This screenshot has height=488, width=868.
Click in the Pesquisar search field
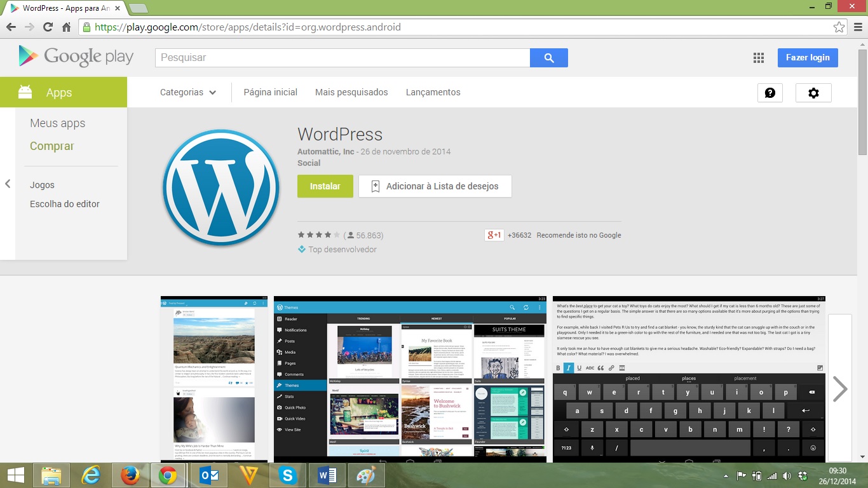(342, 58)
